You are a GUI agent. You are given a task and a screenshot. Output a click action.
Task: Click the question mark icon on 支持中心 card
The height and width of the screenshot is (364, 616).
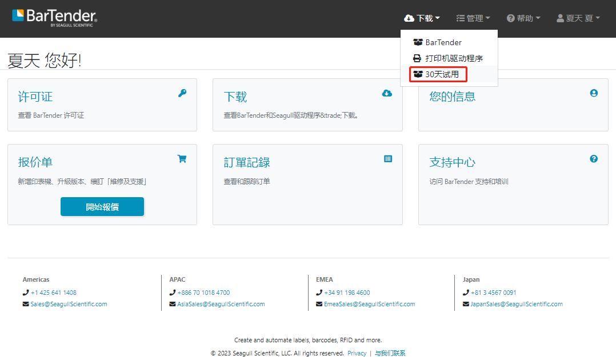tap(594, 159)
